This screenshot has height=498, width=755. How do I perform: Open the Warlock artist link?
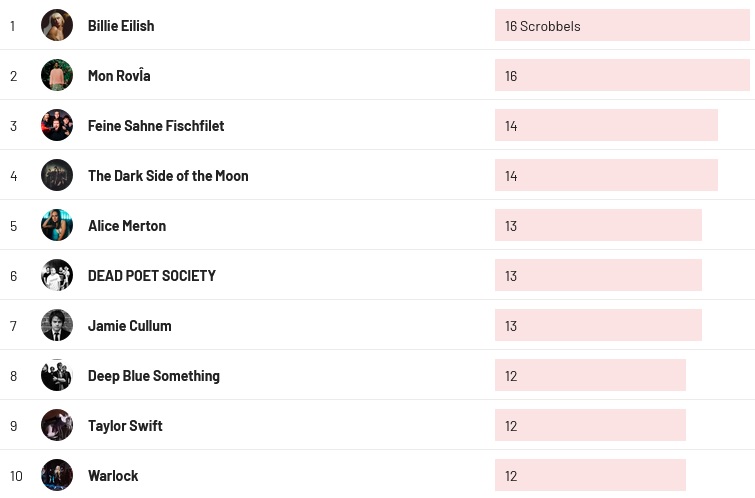coord(113,476)
